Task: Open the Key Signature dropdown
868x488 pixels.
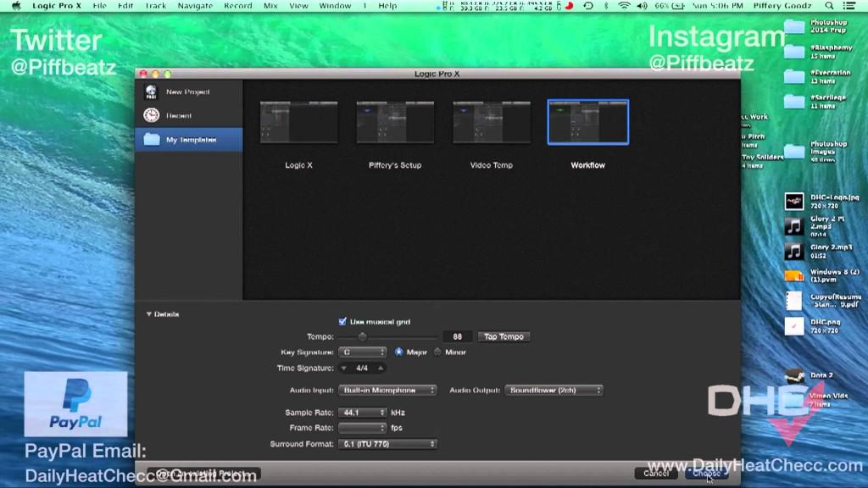Action: [x=360, y=352]
